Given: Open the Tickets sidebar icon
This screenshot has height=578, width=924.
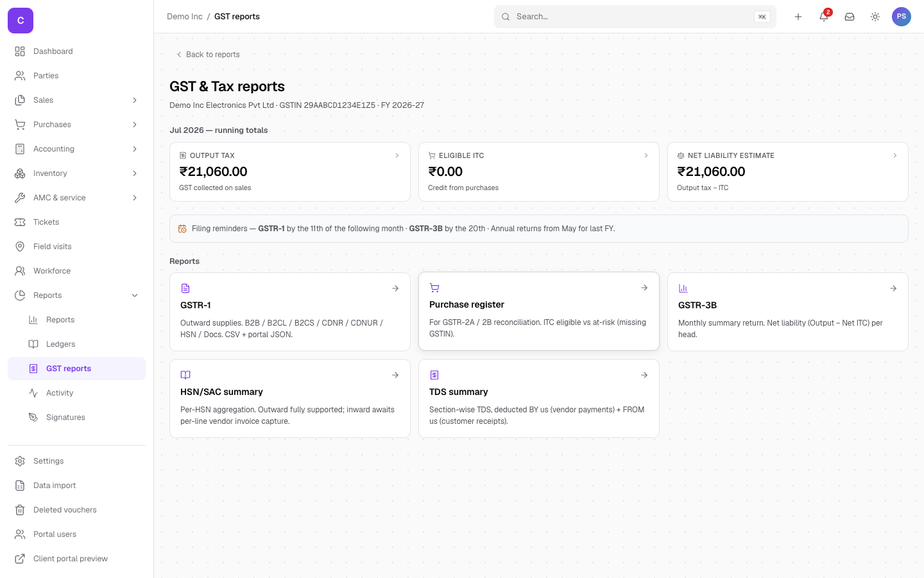Looking at the screenshot, I should point(20,222).
